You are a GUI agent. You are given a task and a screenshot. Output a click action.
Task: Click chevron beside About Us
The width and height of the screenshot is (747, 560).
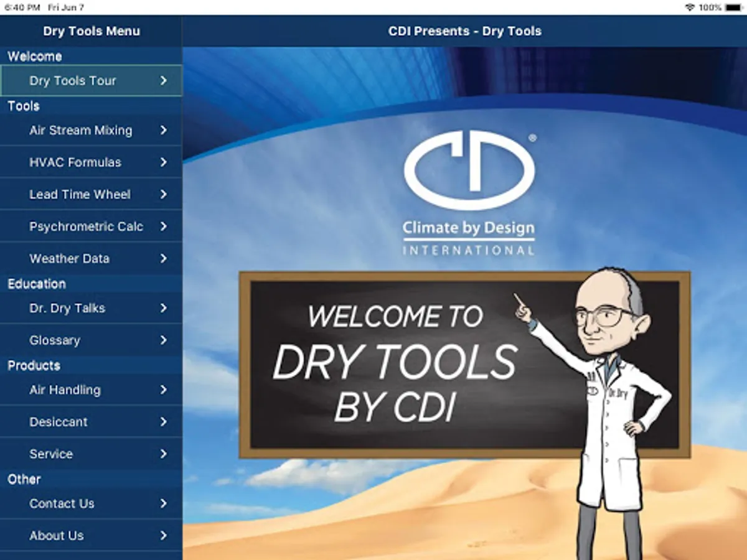point(163,535)
